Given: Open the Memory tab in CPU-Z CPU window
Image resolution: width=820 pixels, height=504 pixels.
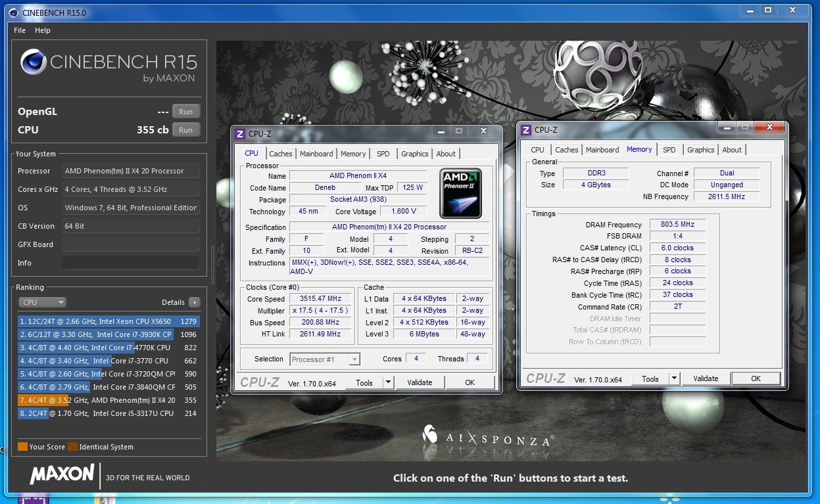Looking at the screenshot, I should [x=353, y=154].
